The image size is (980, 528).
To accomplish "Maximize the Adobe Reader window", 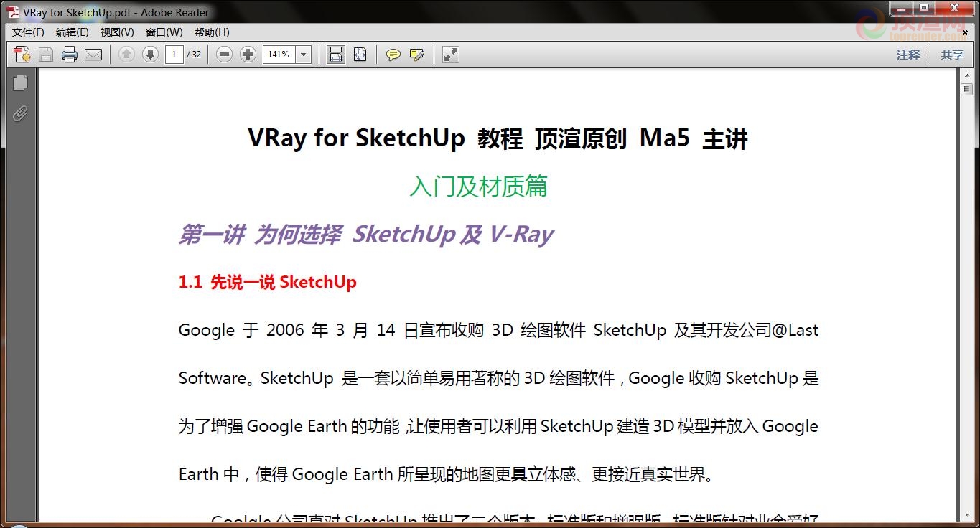I will [923, 8].
